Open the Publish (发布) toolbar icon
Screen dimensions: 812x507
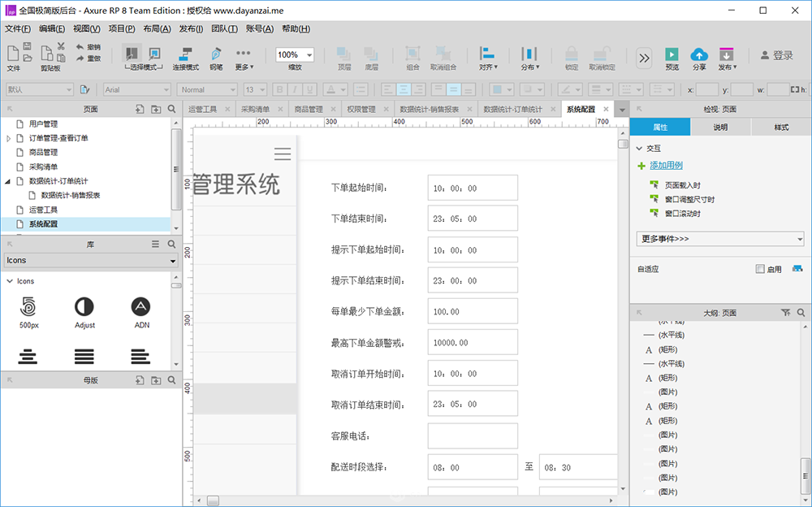tap(727, 54)
